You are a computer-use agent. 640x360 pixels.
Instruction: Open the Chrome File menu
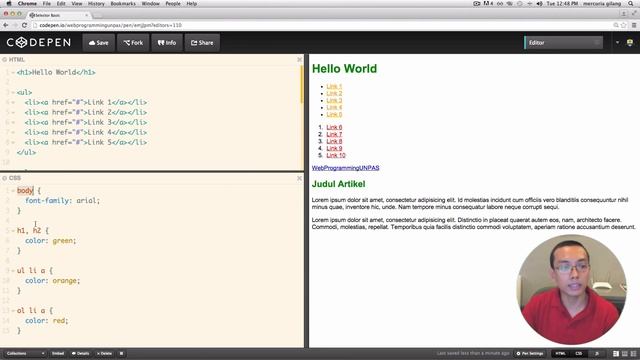pos(47,3)
